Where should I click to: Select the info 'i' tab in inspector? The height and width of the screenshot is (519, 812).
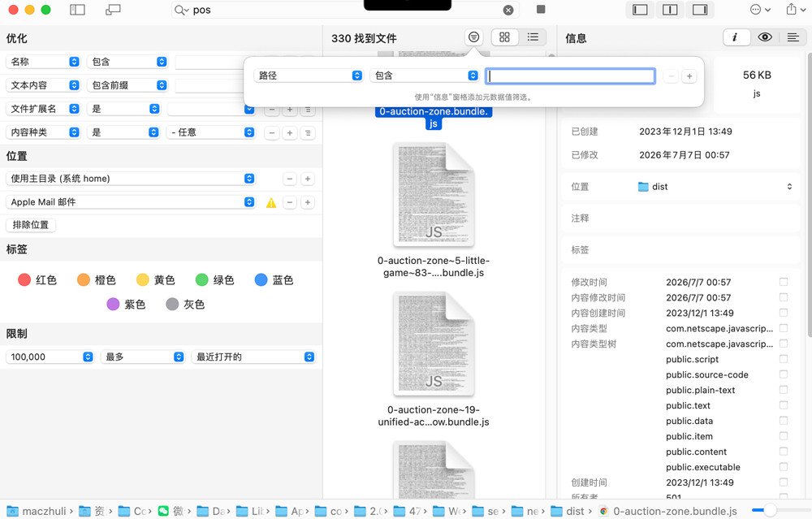pos(735,37)
